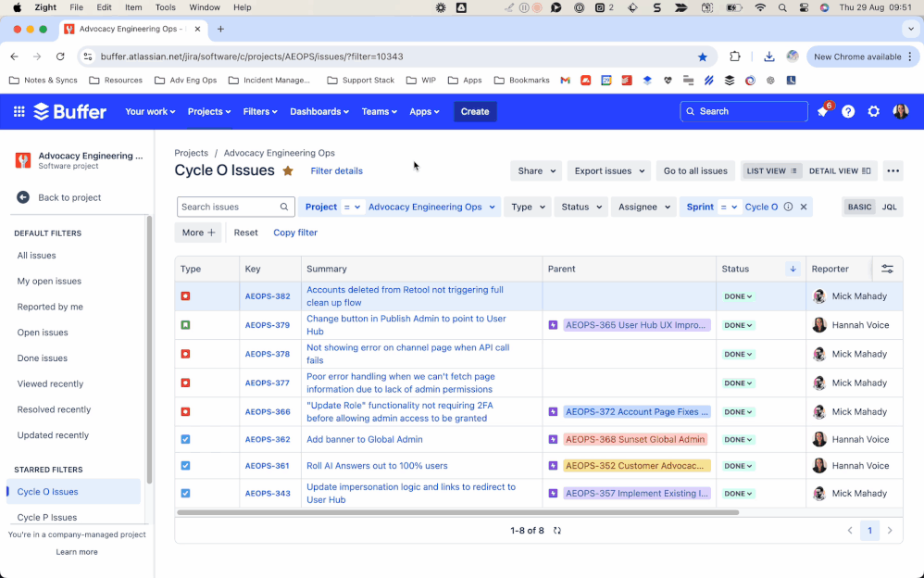Open the Apps menu in the navigation bar
Image resolution: width=924 pixels, height=578 pixels.
(424, 111)
